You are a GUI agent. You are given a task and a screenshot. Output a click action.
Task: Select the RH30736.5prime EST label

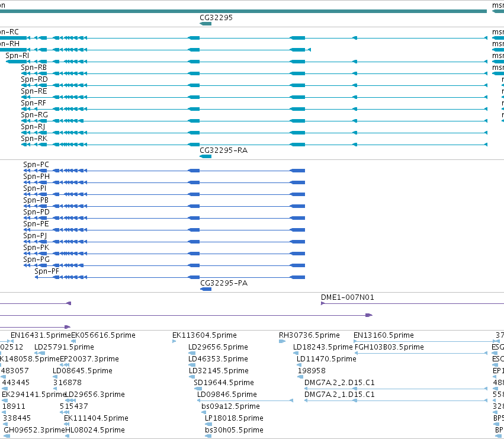pyautogui.click(x=309, y=335)
